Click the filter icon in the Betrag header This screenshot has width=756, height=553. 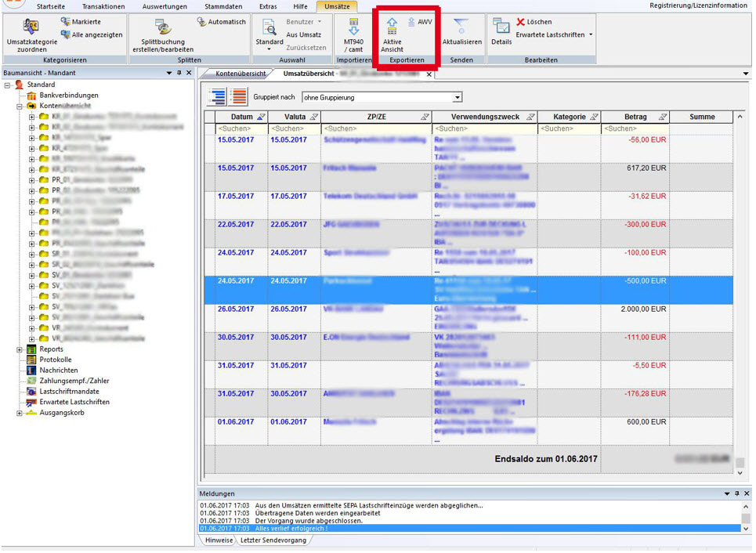(x=663, y=117)
